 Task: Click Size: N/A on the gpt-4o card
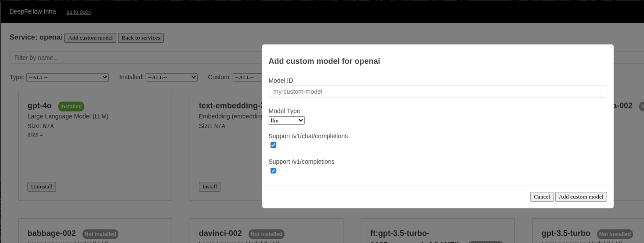click(x=40, y=126)
